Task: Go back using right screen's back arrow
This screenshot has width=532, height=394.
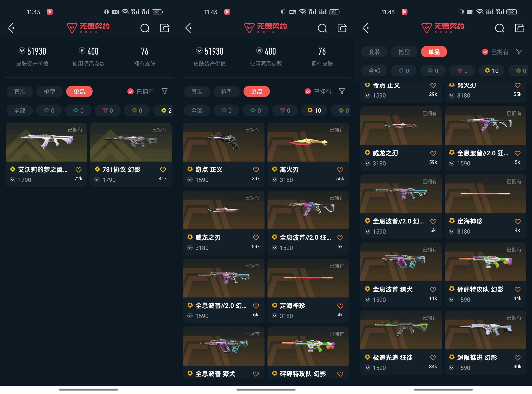Action: tap(366, 28)
